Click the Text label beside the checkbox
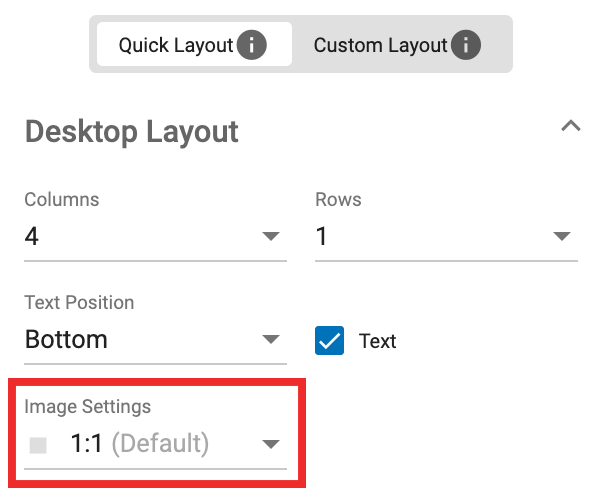The width and height of the screenshot is (602, 498). tap(377, 341)
